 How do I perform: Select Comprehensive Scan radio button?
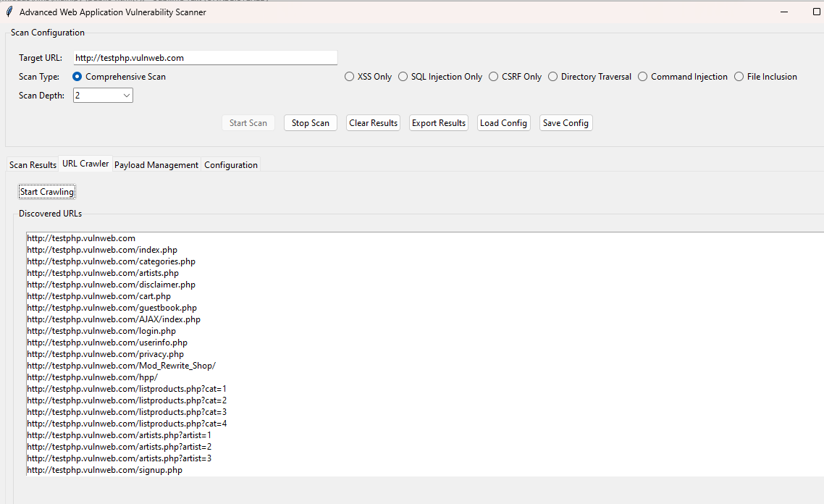[x=77, y=77]
